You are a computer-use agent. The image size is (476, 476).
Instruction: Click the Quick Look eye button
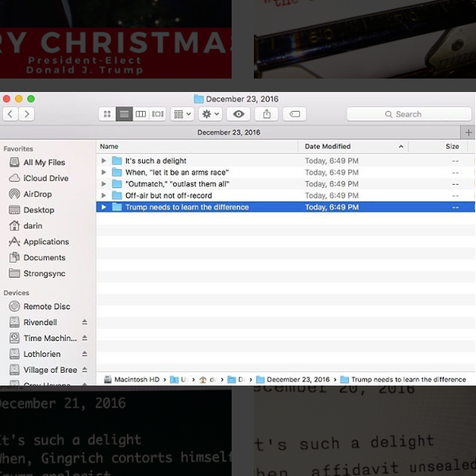[239, 114]
